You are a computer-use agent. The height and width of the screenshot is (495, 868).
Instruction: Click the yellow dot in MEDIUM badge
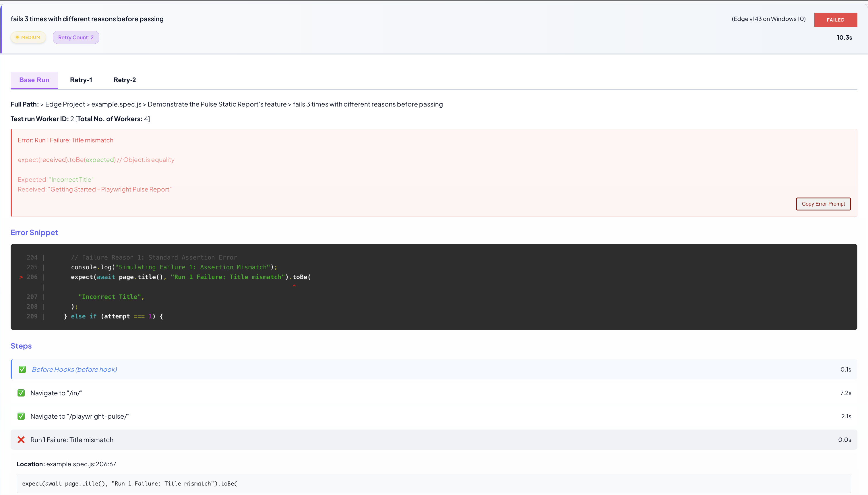point(17,37)
